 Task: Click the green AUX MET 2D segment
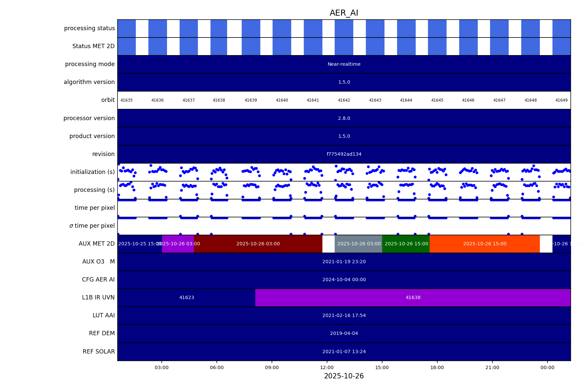tap(406, 244)
